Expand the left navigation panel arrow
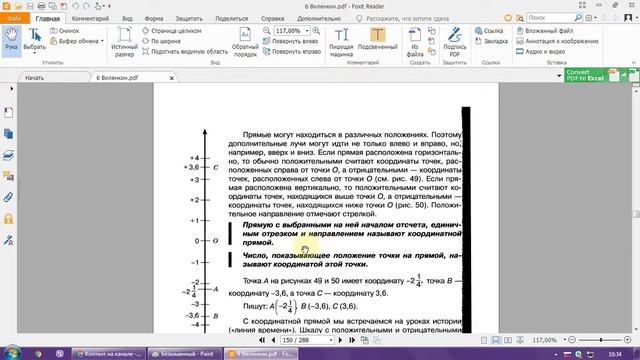 click(11, 89)
